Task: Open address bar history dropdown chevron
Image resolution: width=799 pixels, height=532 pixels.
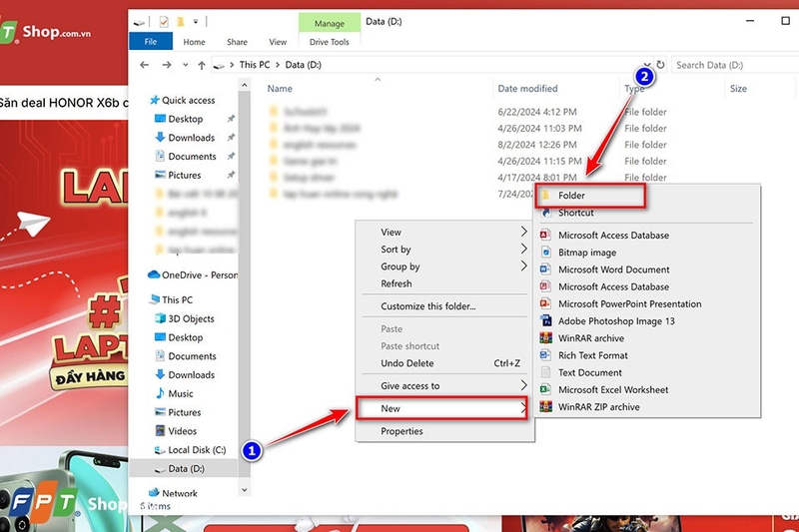Action: [x=646, y=65]
